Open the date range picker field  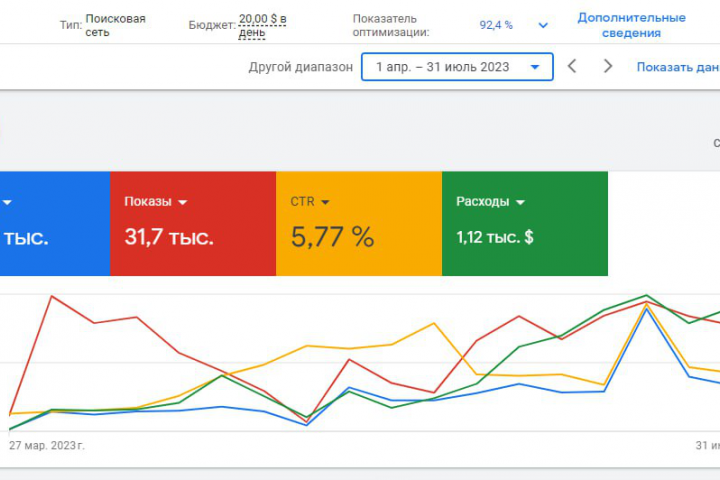[457, 67]
